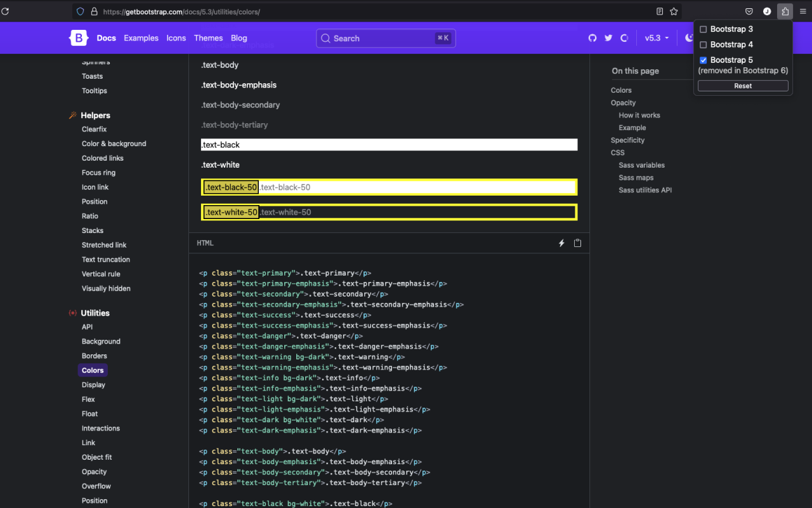Click the tracking protection shield icon
The image size is (812, 508).
click(80, 11)
